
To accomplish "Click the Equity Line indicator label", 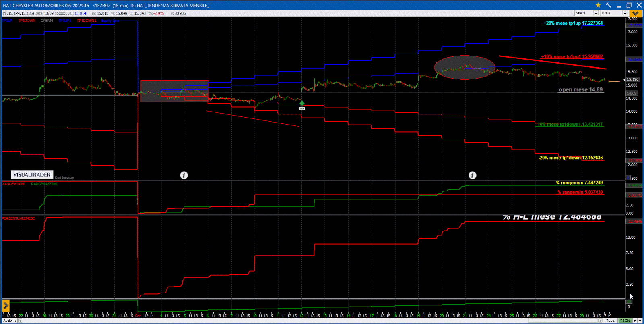I will (x=110, y=21).
